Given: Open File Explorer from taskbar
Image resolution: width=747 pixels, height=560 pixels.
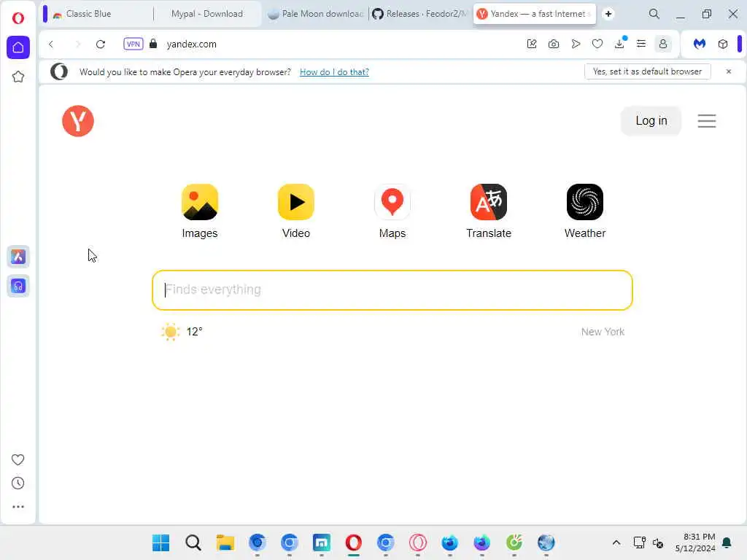Looking at the screenshot, I should [225, 542].
